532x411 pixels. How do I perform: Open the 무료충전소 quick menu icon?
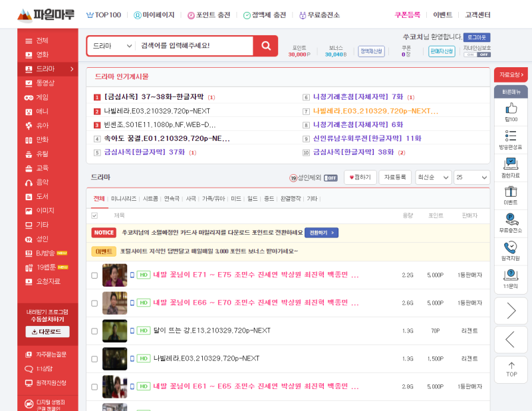511,223
